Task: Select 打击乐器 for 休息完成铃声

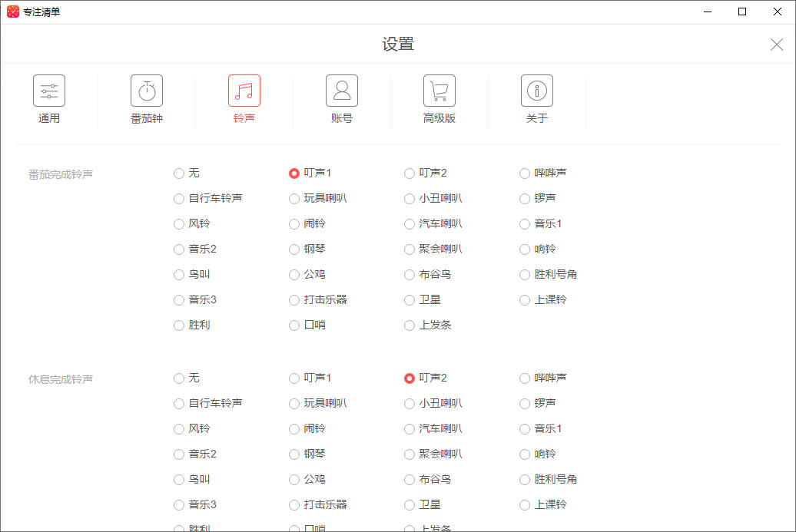Action: point(294,505)
